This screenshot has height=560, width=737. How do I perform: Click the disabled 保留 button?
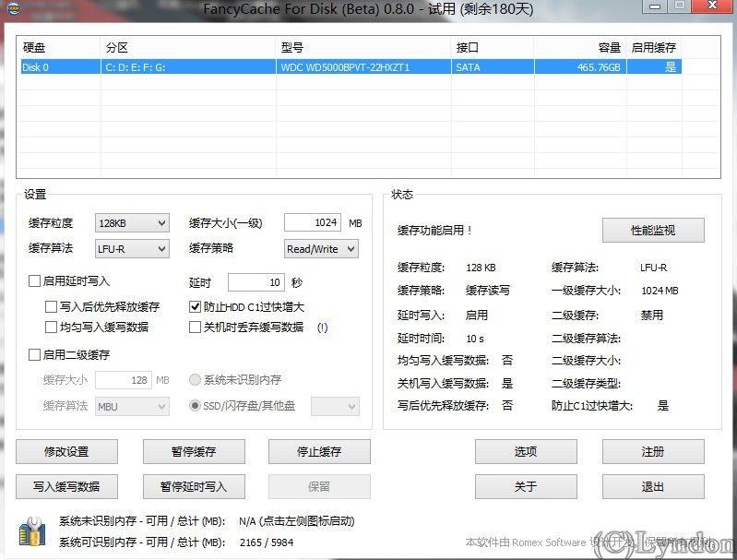click(x=319, y=486)
